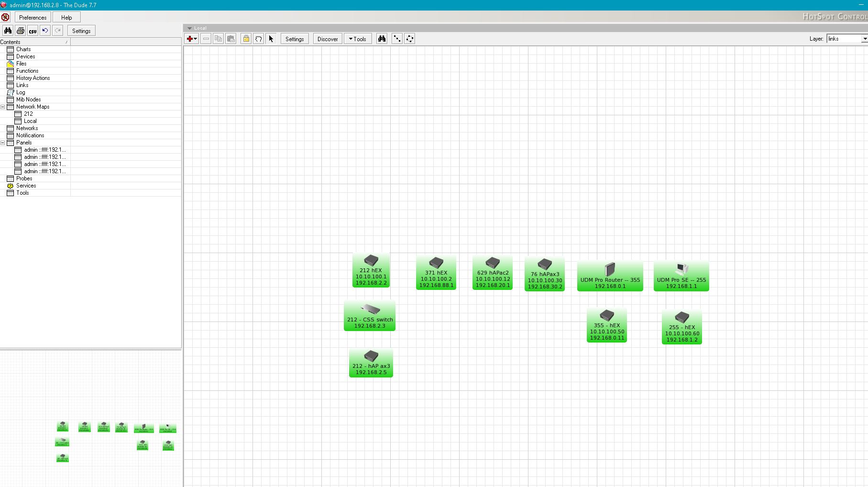Open the Help menu
This screenshot has width=868, height=487.
tap(66, 17)
